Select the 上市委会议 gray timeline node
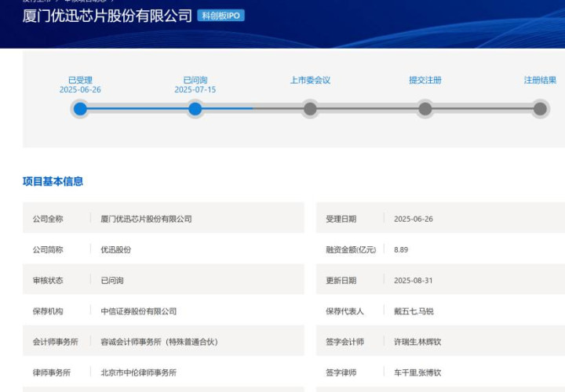The width and height of the screenshot is (565, 392). pyautogui.click(x=310, y=109)
